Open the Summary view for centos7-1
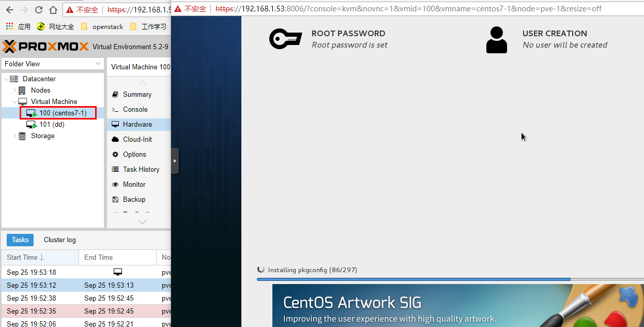This screenshot has height=327, width=644. click(x=137, y=94)
